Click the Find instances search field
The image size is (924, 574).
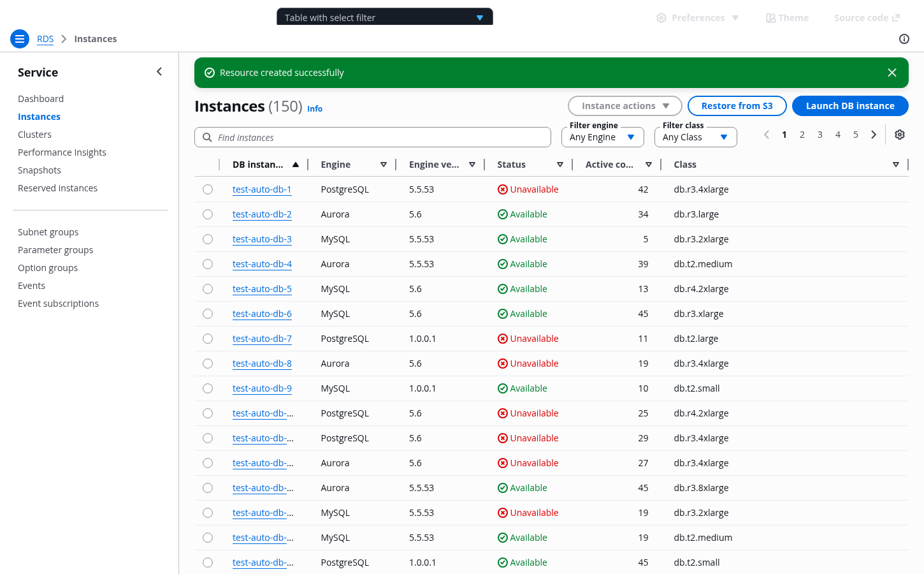(373, 137)
